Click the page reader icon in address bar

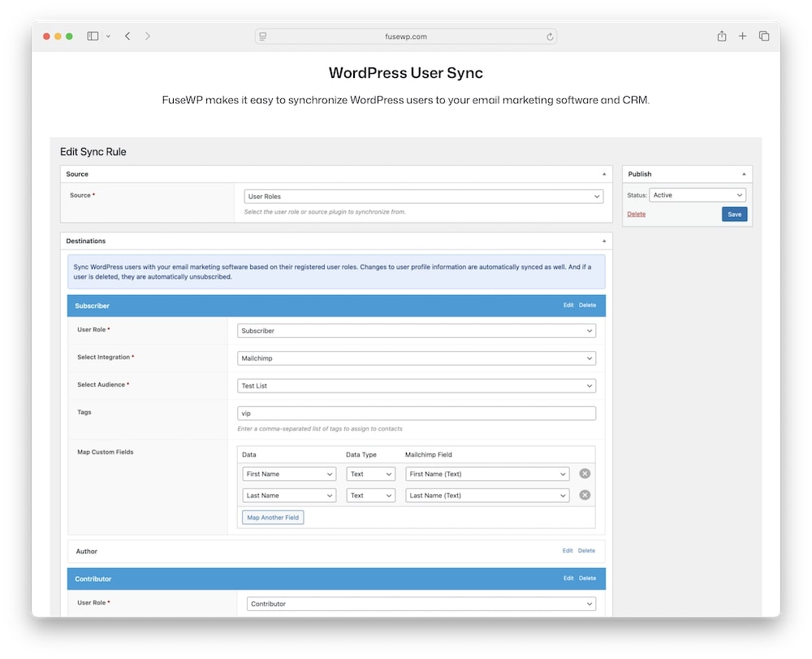tap(263, 37)
